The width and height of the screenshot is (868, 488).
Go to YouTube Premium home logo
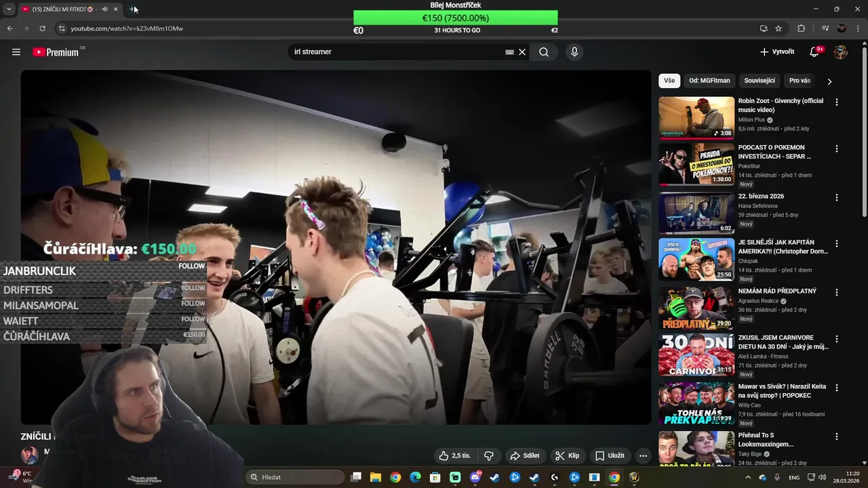point(56,52)
